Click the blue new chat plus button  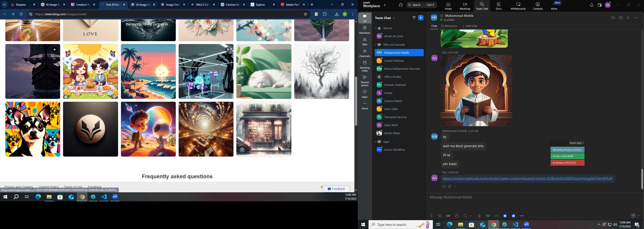(421, 18)
